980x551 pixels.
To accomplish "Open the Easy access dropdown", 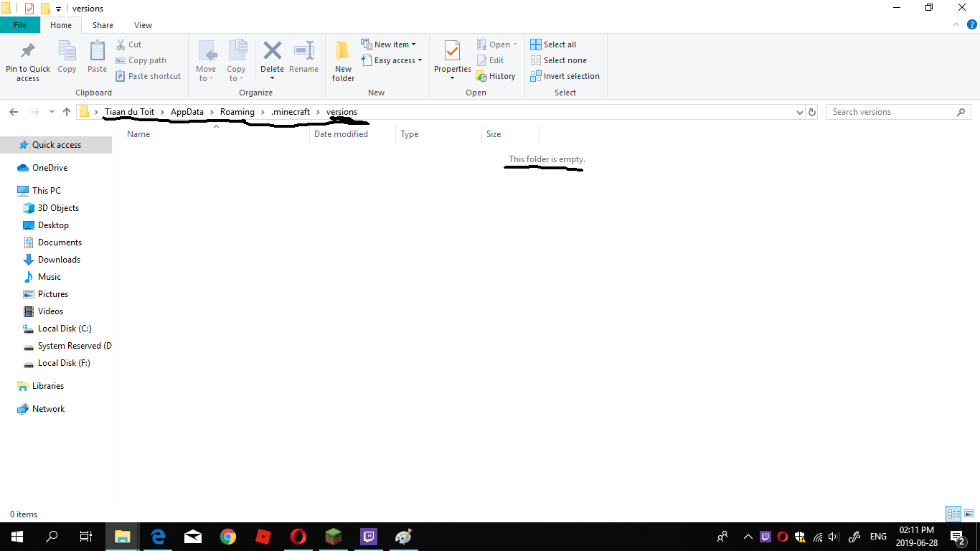I will point(391,60).
